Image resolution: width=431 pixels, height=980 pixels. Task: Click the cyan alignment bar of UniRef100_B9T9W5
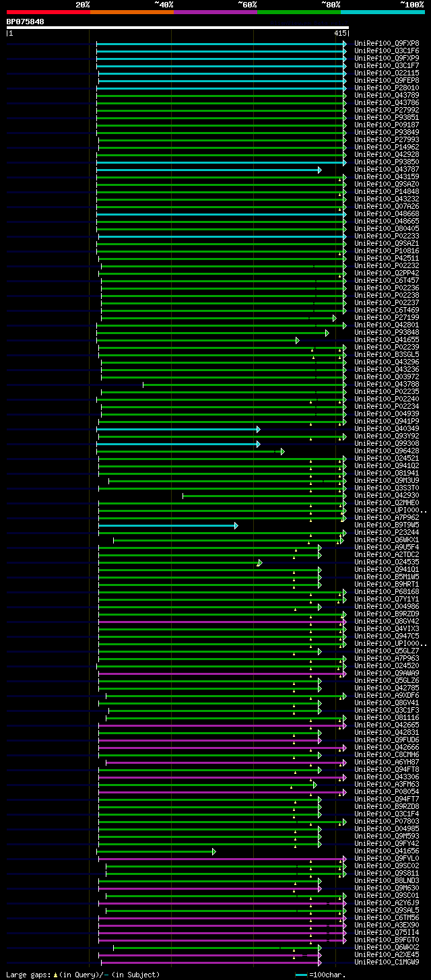point(168,525)
